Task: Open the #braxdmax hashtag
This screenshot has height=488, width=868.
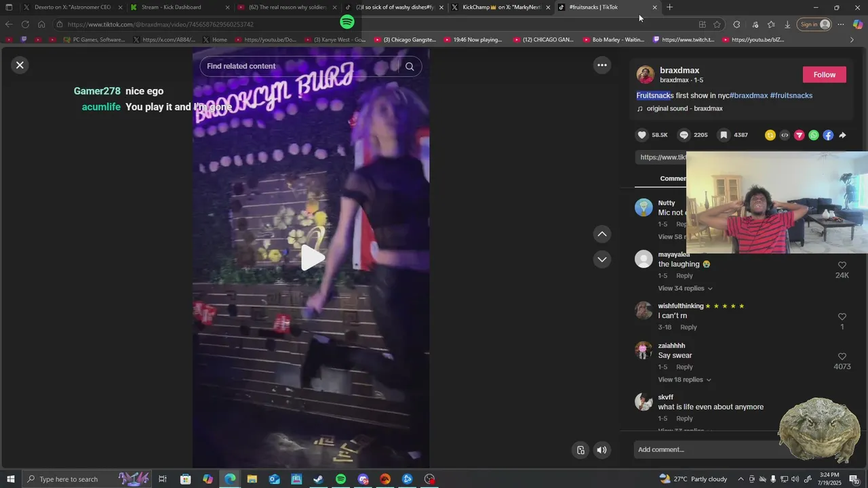Action: (749, 96)
